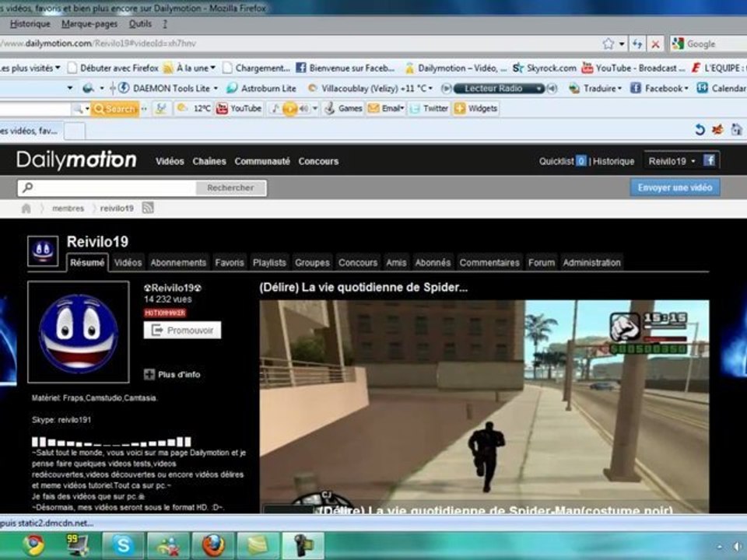Open the Débuter avec Firefox bookmark
Image resolution: width=747 pixels, height=560 pixels.
pyautogui.click(x=114, y=68)
